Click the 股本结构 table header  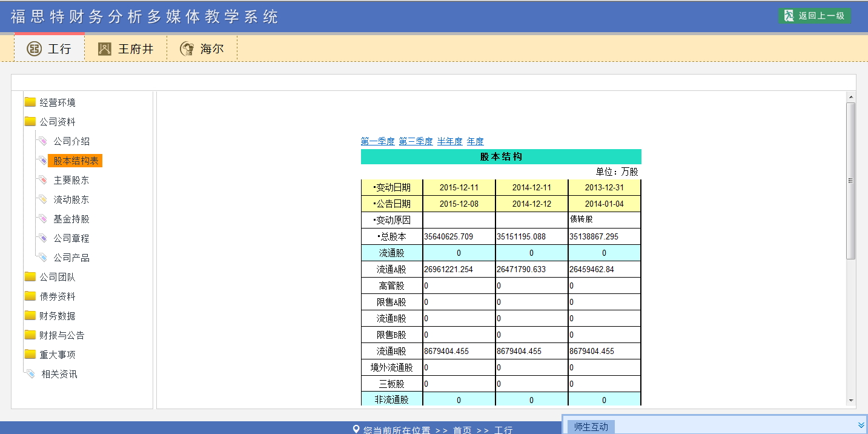pyautogui.click(x=501, y=156)
